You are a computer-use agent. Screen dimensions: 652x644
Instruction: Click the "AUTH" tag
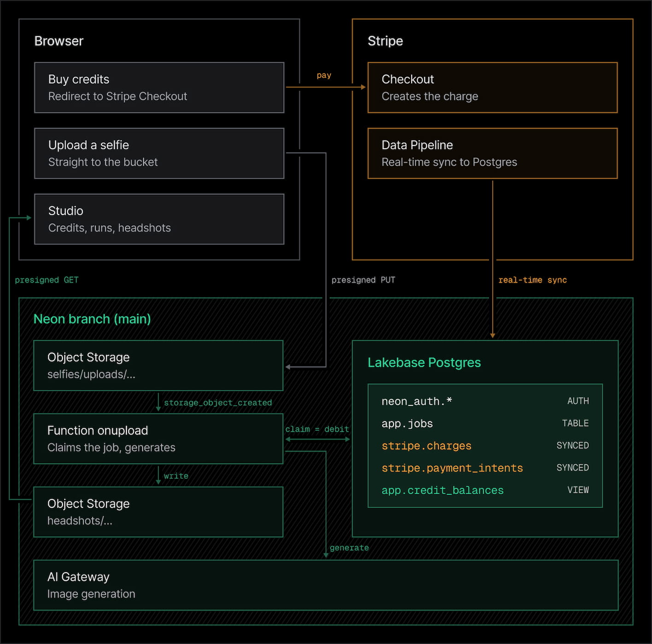pos(578,401)
